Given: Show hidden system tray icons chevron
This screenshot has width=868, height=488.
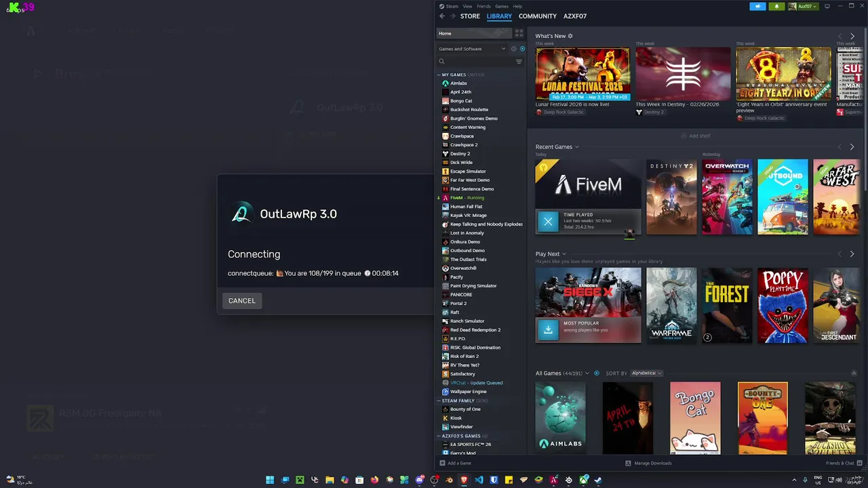Looking at the screenshot, I should click(x=794, y=480).
